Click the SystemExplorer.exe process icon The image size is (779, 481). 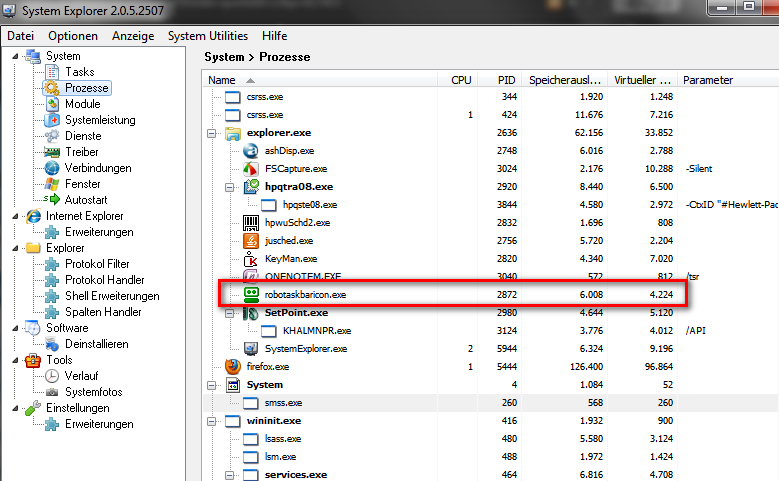(x=251, y=349)
